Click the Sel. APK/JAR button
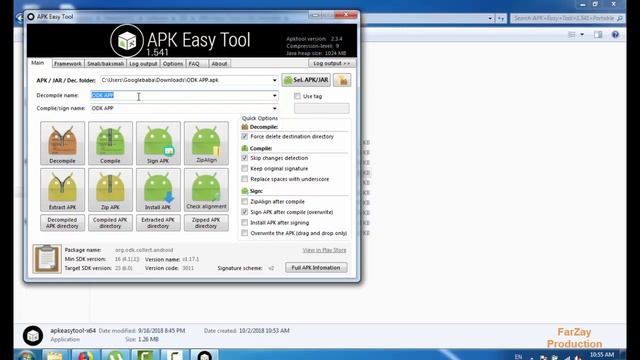 (306, 80)
